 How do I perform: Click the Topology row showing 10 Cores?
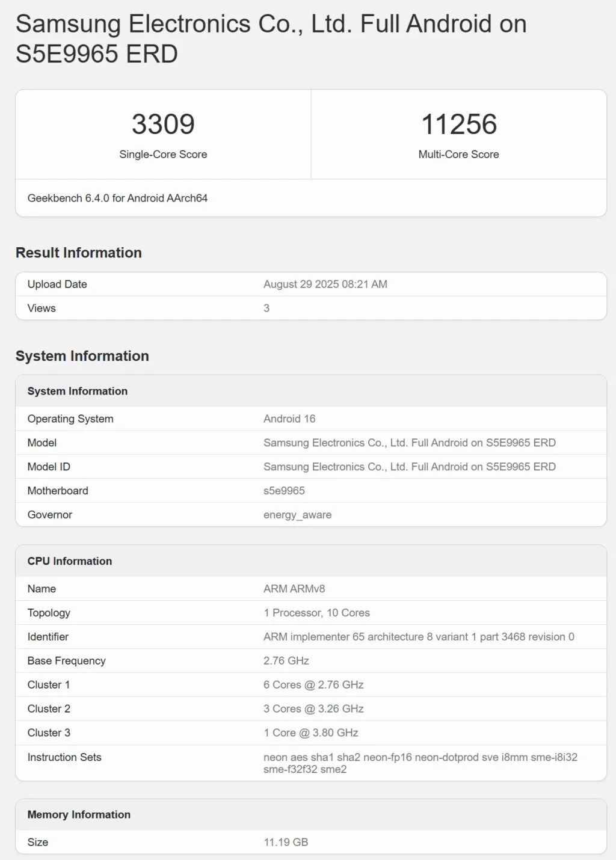316,613
